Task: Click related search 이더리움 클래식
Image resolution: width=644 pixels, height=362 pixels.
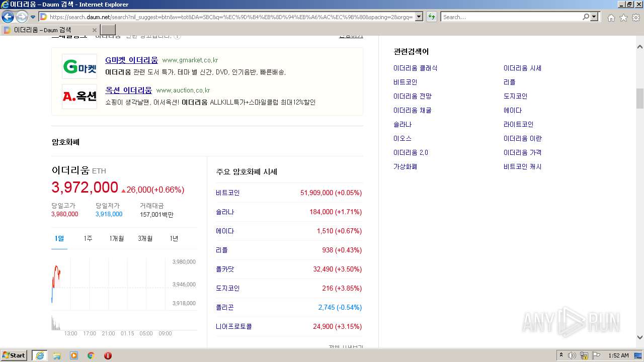Action: tap(415, 68)
